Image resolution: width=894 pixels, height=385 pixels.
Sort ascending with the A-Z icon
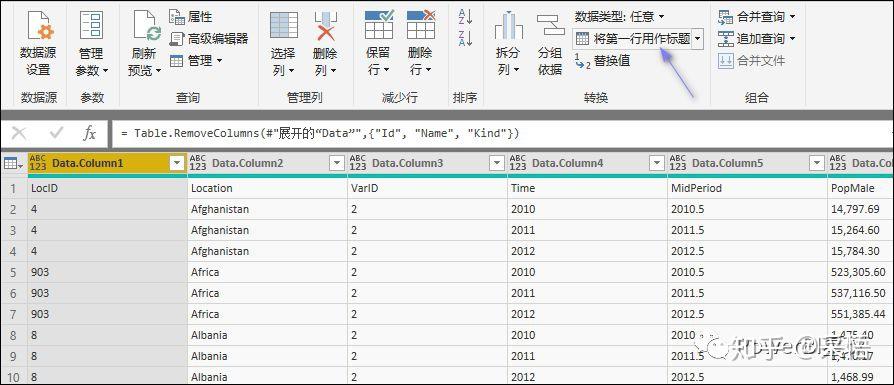point(465,17)
